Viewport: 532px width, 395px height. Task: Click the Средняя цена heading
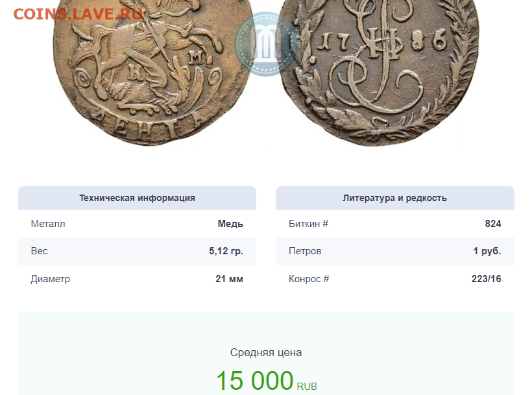point(266,353)
